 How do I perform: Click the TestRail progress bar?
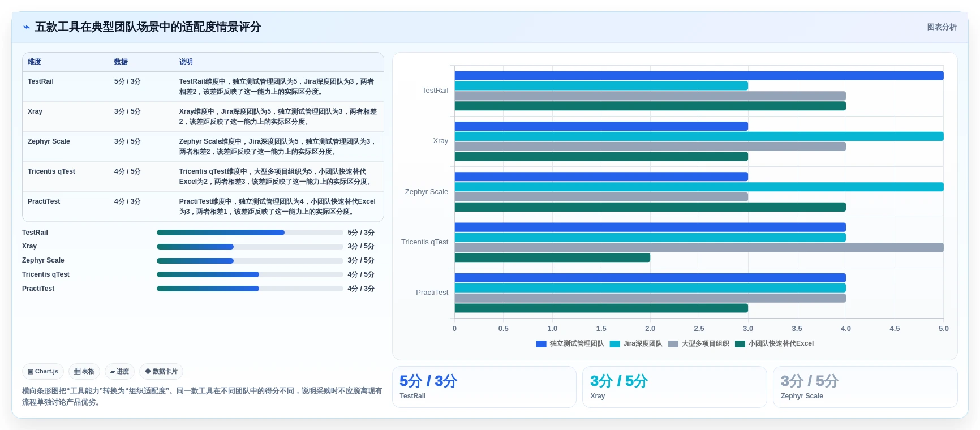[250, 233]
